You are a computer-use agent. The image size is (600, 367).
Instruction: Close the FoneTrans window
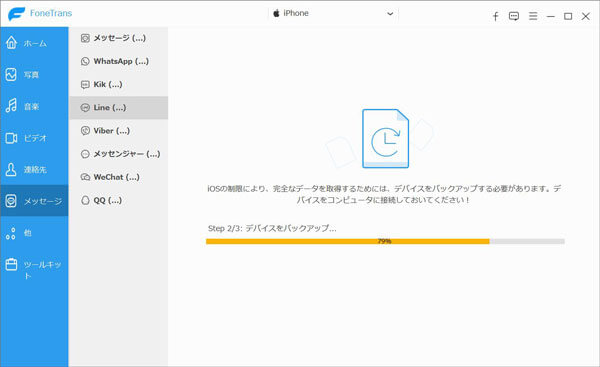pos(585,16)
